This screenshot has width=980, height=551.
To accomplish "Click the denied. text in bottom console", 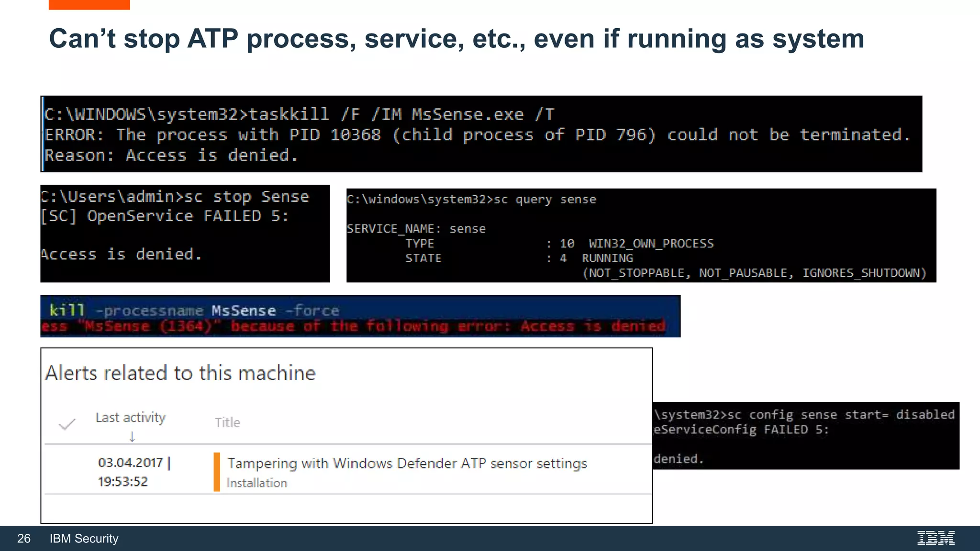I will (679, 459).
